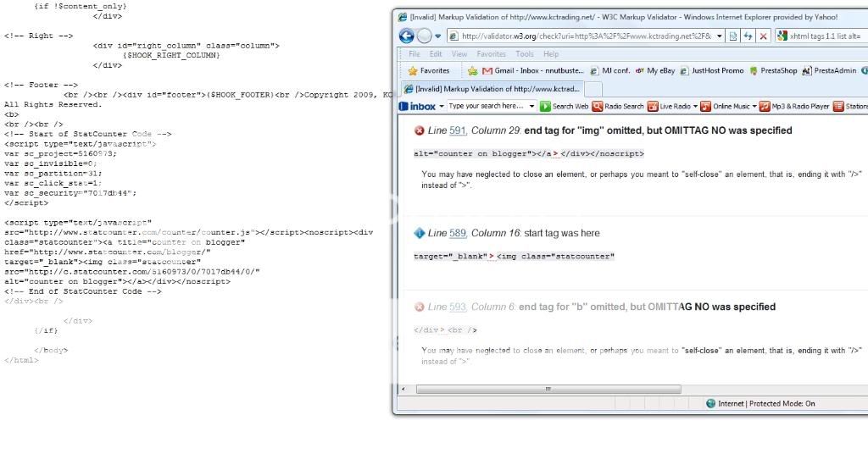Launch the Mp3 & Radio Player
Screen dimensions: 868x454
point(765,107)
